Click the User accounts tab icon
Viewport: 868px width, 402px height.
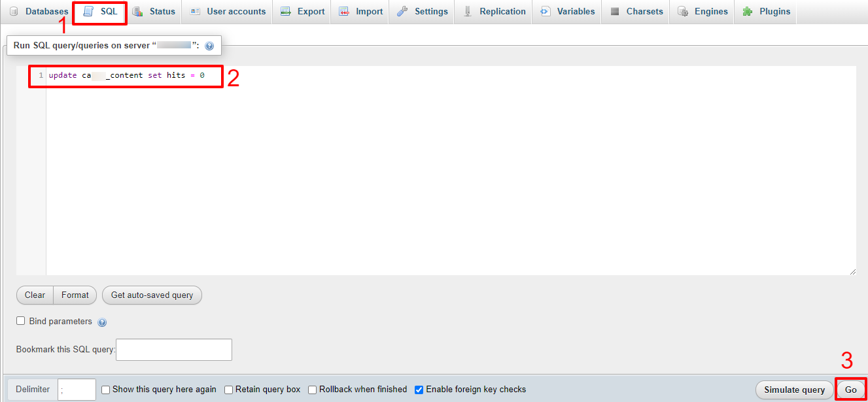(195, 12)
